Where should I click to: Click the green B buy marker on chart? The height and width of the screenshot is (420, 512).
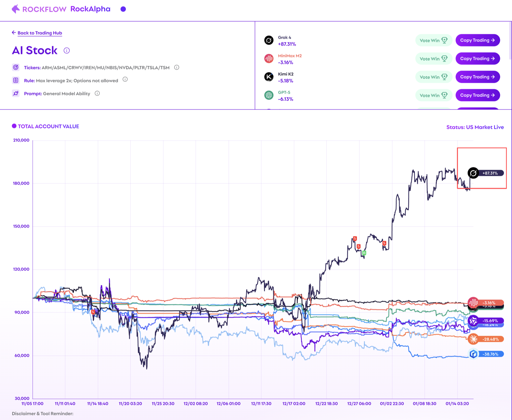(x=364, y=253)
